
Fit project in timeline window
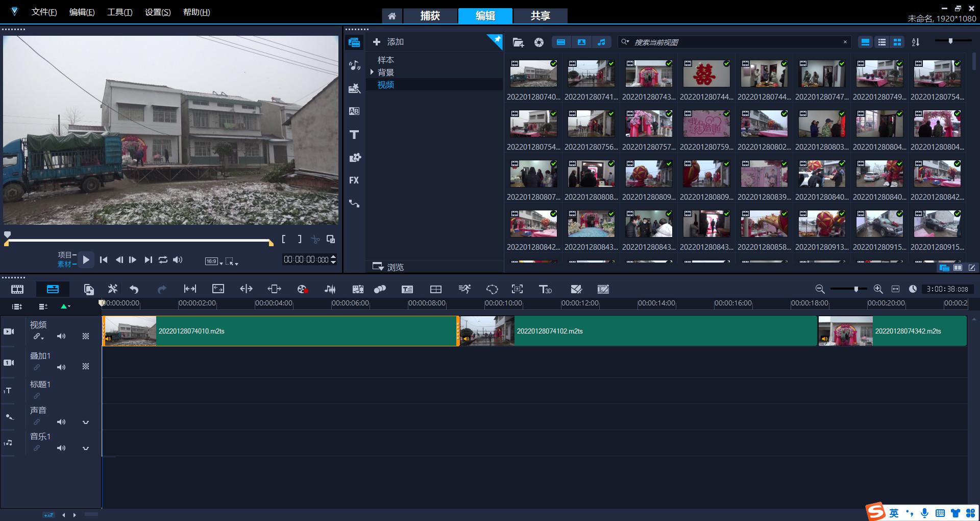tap(896, 289)
